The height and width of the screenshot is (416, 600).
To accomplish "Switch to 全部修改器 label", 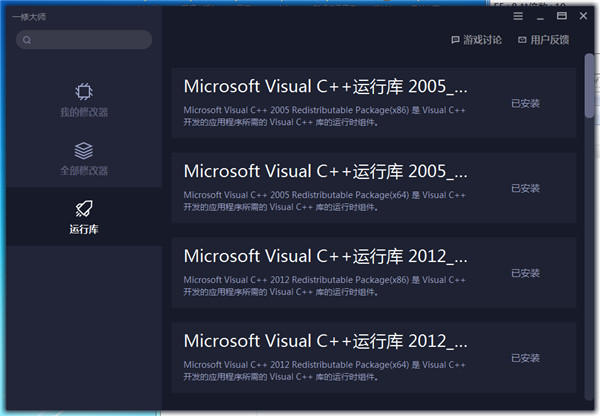I will pos(84,171).
